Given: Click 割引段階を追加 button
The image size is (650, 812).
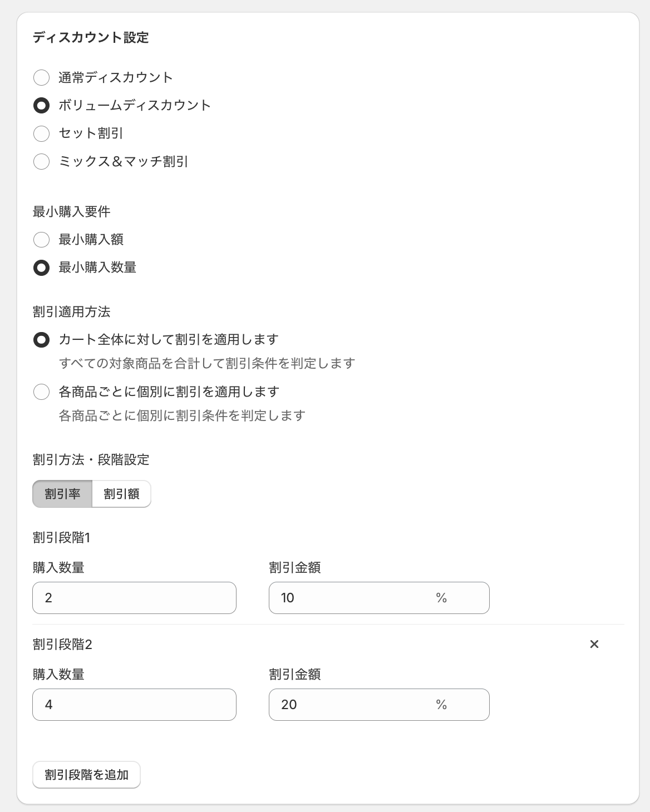Looking at the screenshot, I should (86, 775).
